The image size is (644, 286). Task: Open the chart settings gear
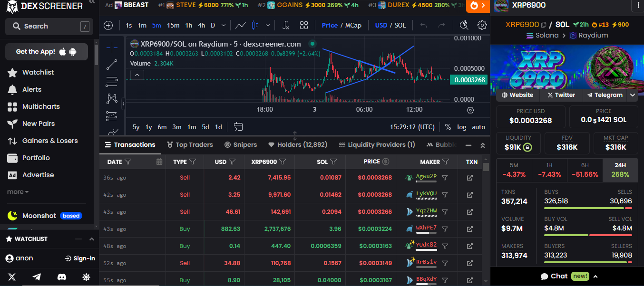pyautogui.click(x=482, y=25)
